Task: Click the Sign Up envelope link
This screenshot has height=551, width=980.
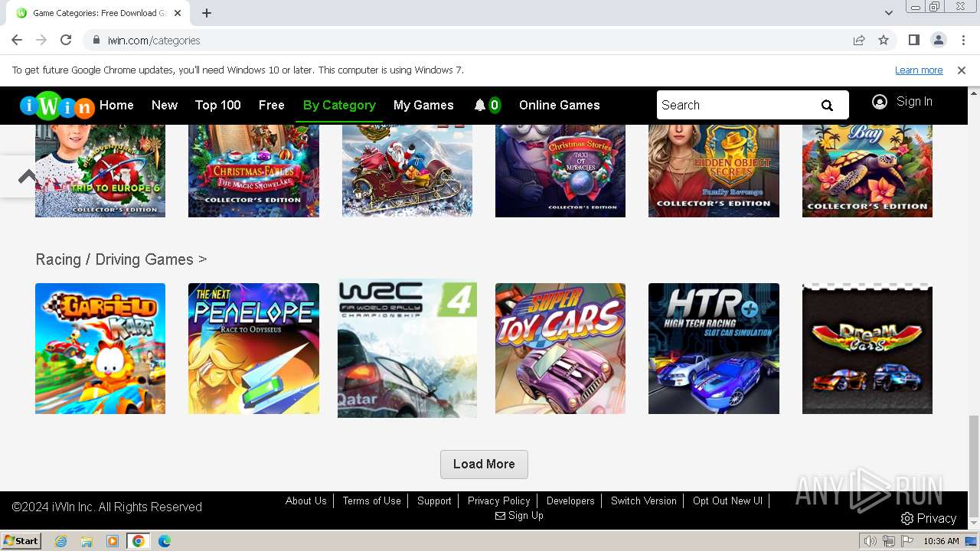Action: click(519, 516)
